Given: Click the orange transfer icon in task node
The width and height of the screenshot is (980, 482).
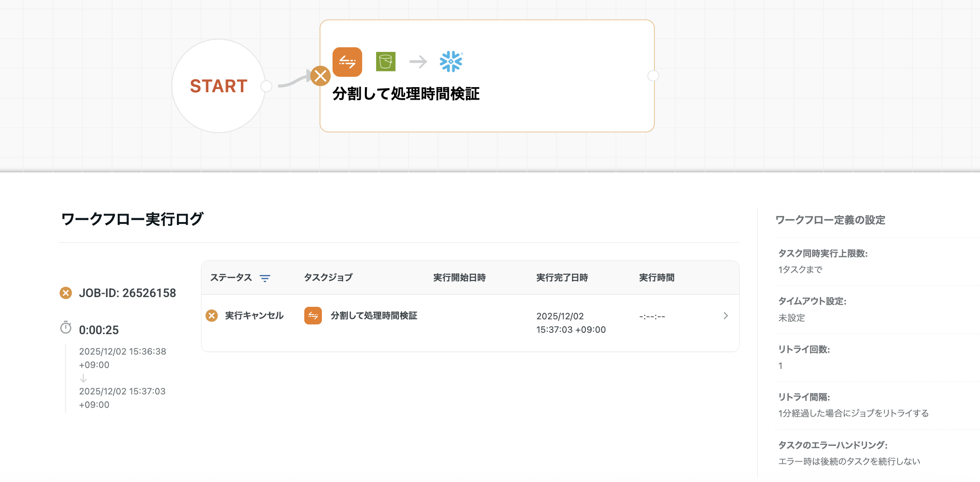Looking at the screenshot, I should click(x=347, y=62).
